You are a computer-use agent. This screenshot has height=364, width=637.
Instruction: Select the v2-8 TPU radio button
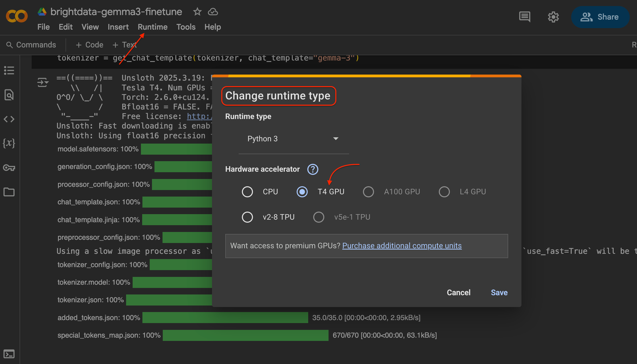[247, 217]
